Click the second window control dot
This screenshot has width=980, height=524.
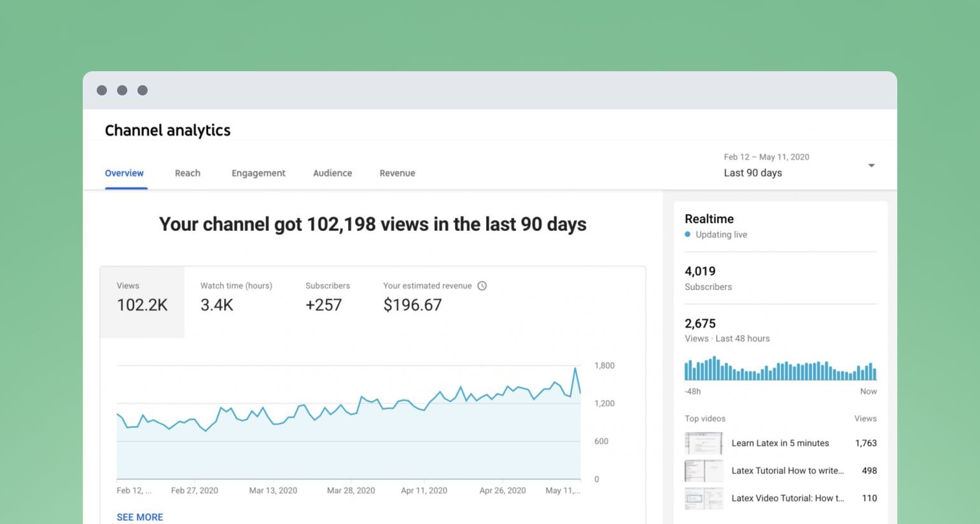coord(122,90)
